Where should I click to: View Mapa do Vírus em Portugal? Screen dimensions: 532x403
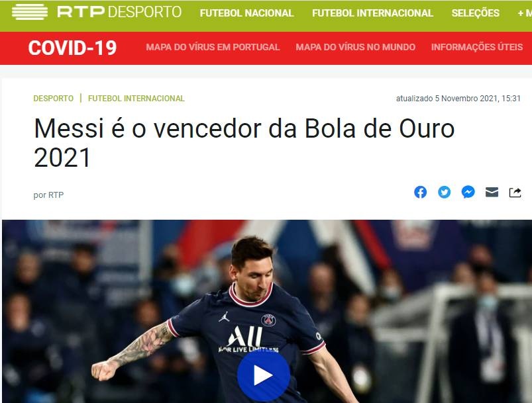coord(213,47)
